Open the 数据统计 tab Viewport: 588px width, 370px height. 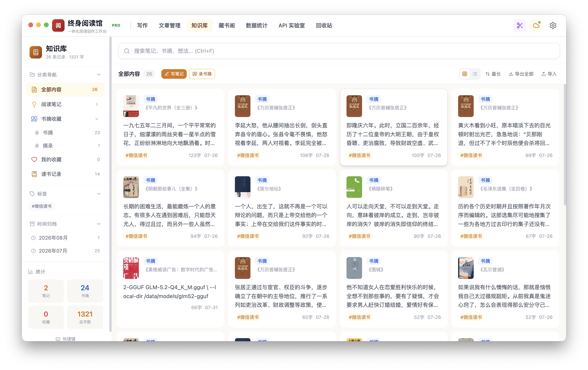256,25
